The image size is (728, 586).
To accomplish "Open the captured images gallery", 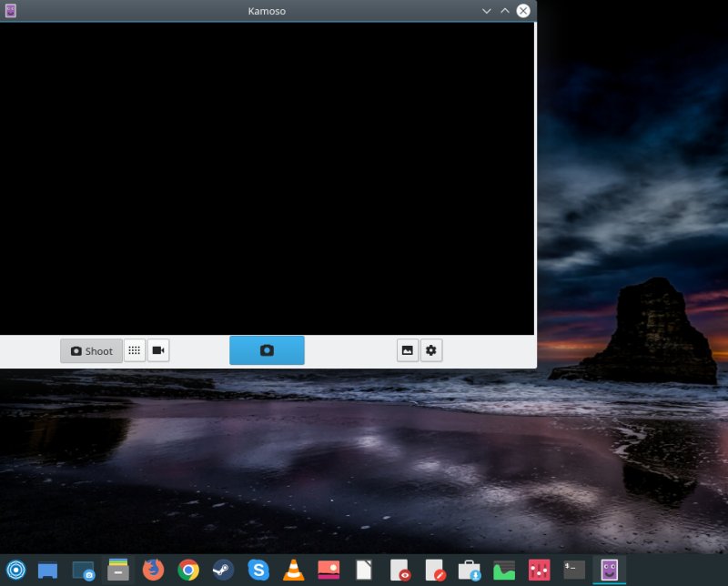I will [406, 350].
